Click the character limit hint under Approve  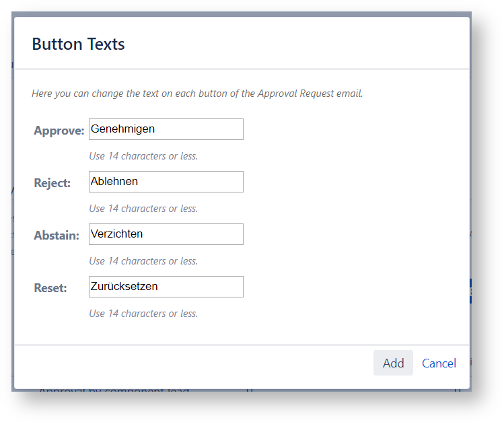point(143,156)
